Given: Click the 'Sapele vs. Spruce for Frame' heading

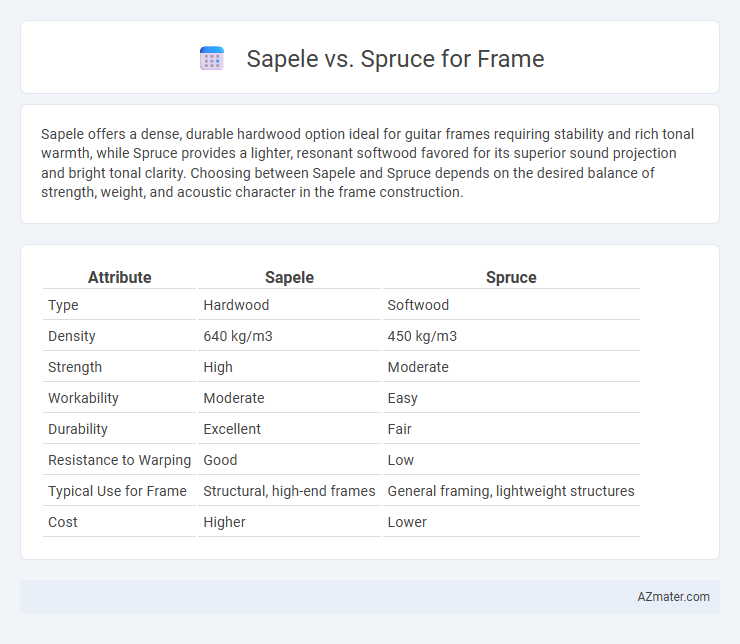Looking at the screenshot, I should click(x=395, y=59).
